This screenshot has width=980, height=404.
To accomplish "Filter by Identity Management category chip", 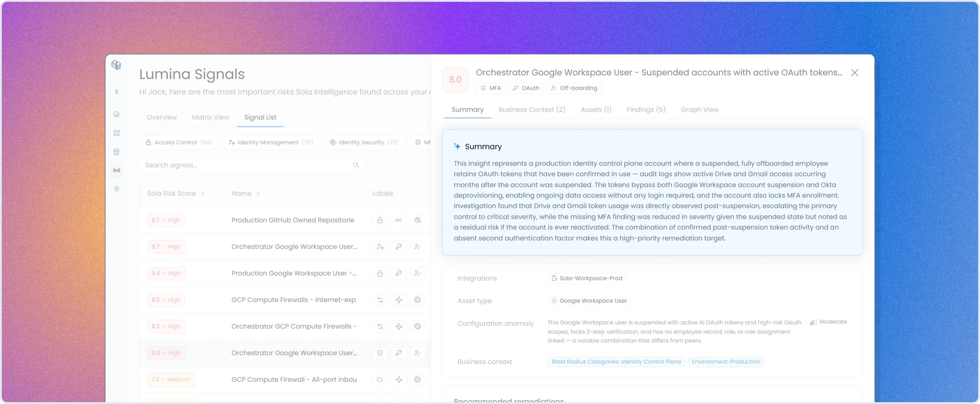I will pos(271,142).
